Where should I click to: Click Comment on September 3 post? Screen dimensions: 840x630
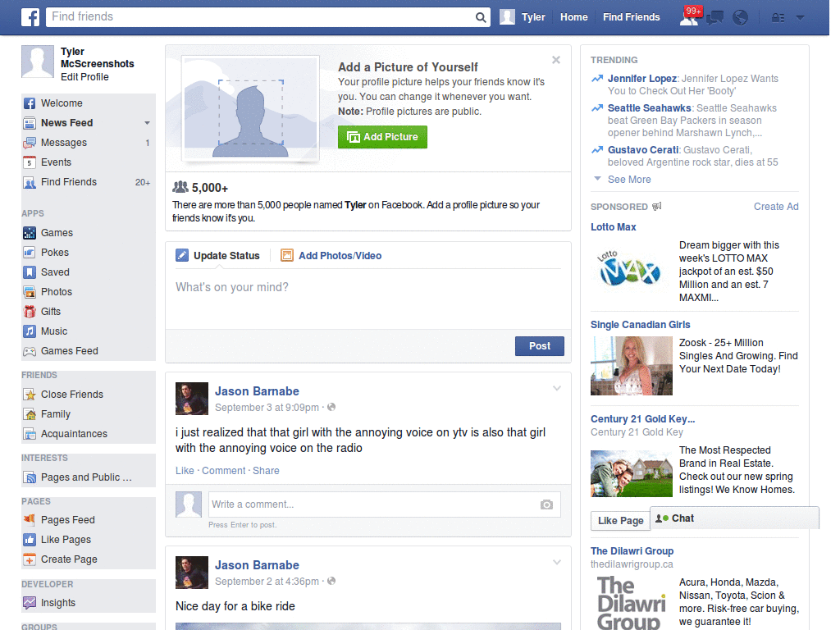pos(223,471)
